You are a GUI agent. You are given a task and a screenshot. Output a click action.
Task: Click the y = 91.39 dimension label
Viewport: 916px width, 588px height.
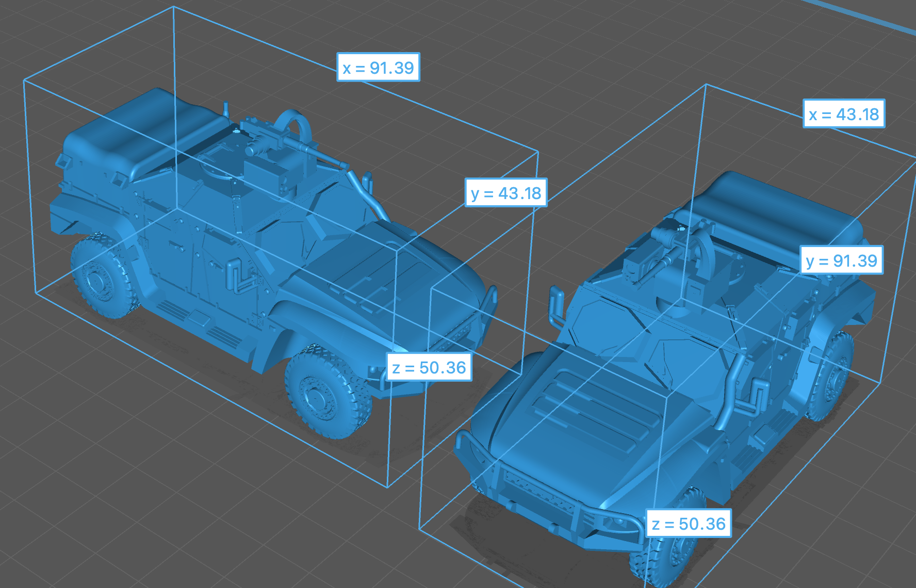tap(841, 260)
